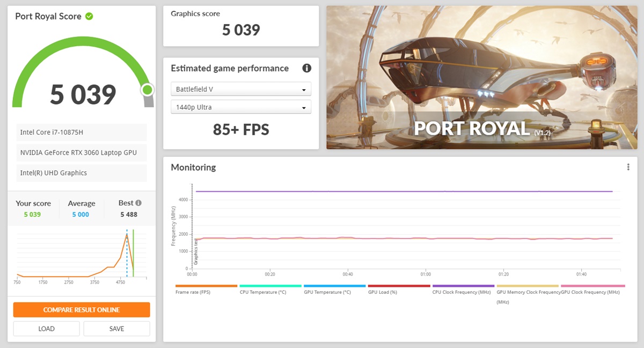Toggle the GPU Load (%) legend swatch

[x=399, y=286]
